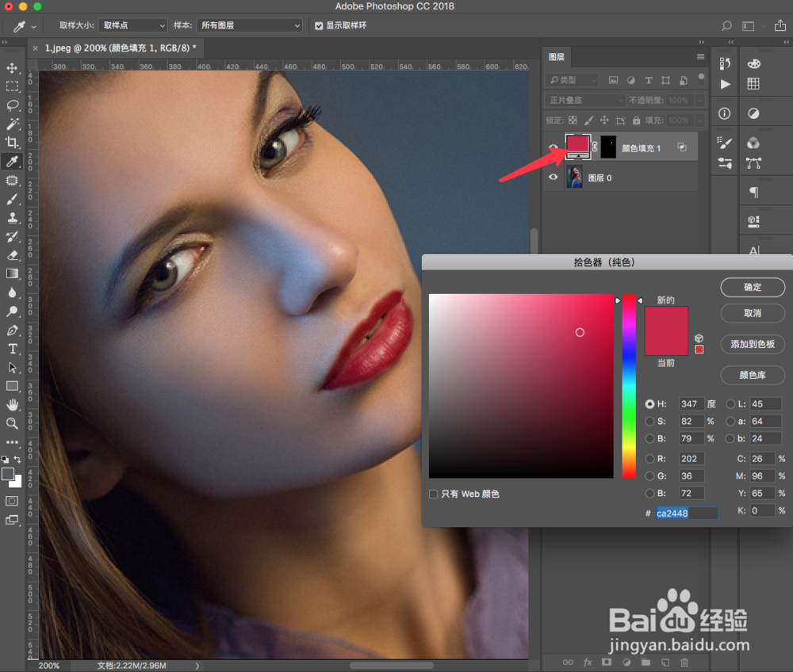Open the Swatches grid panel icon

coord(753,84)
